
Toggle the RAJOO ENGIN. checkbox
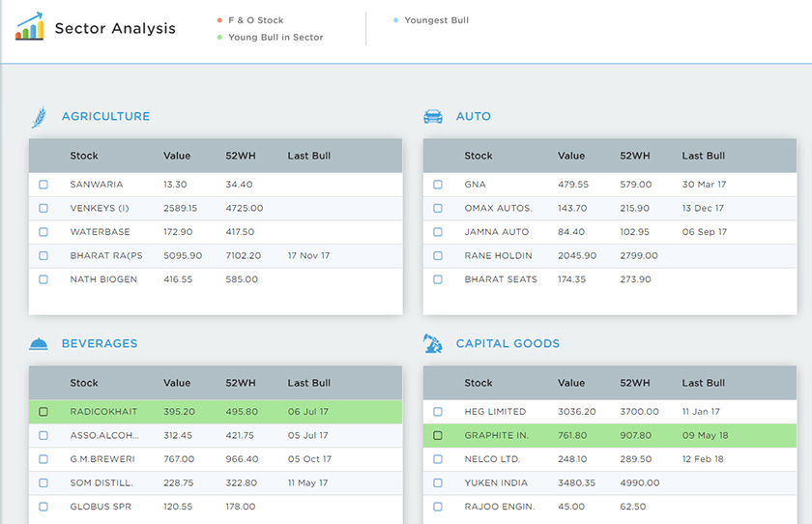click(438, 507)
